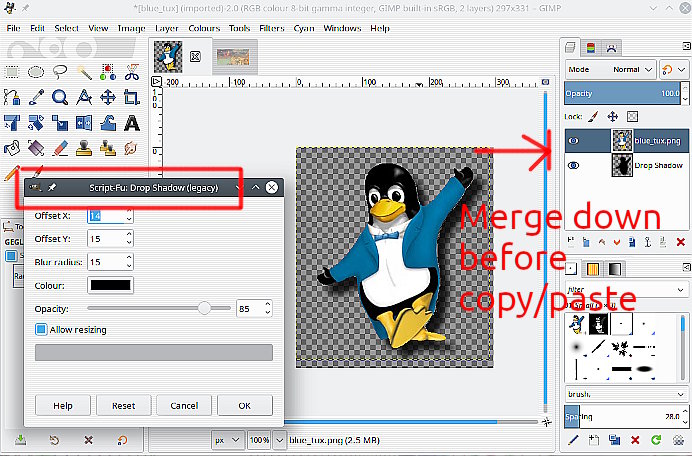
Task: Click Offset Y stepper arrows
Action: point(129,239)
